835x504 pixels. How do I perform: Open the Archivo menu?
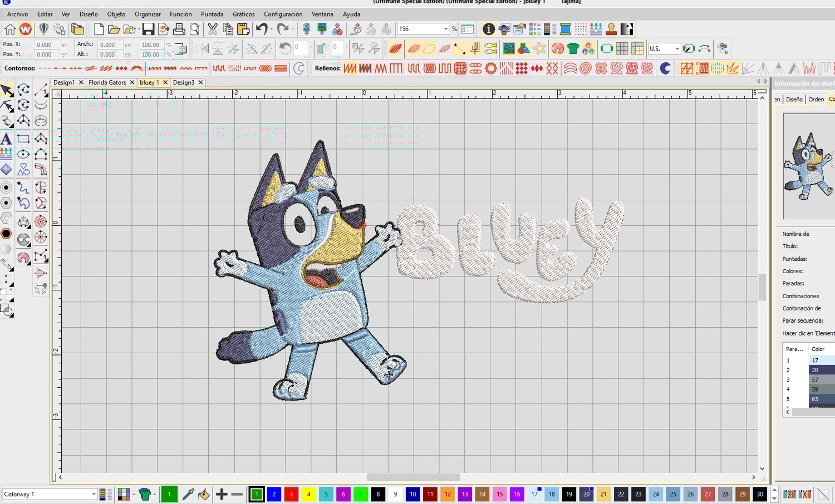(x=17, y=14)
